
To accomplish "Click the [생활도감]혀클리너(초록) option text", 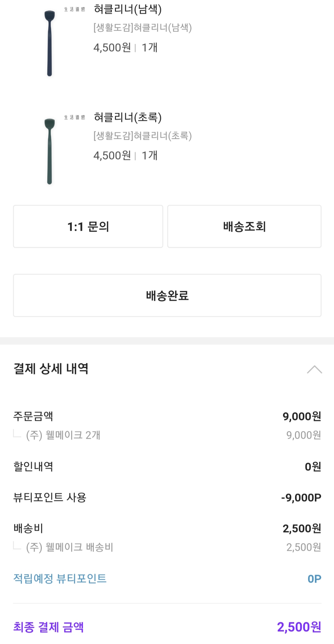I will pyautogui.click(x=143, y=136).
